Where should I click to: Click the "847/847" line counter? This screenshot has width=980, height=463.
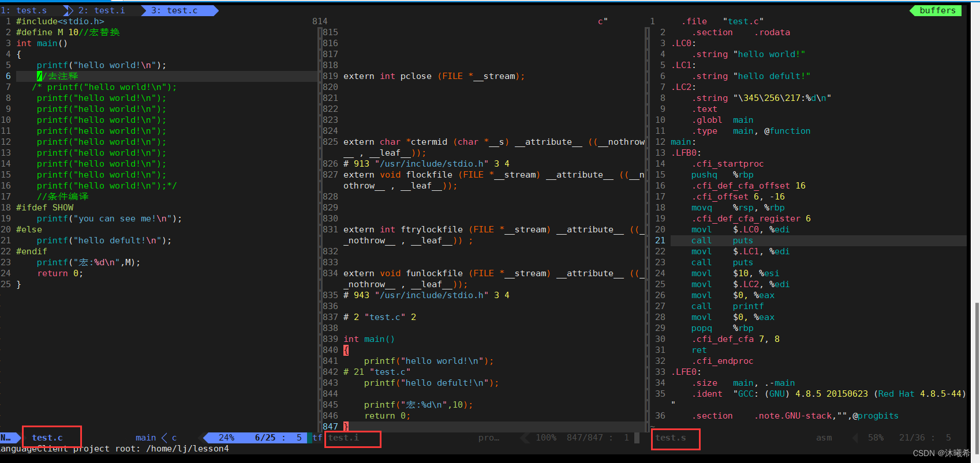tap(585, 438)
